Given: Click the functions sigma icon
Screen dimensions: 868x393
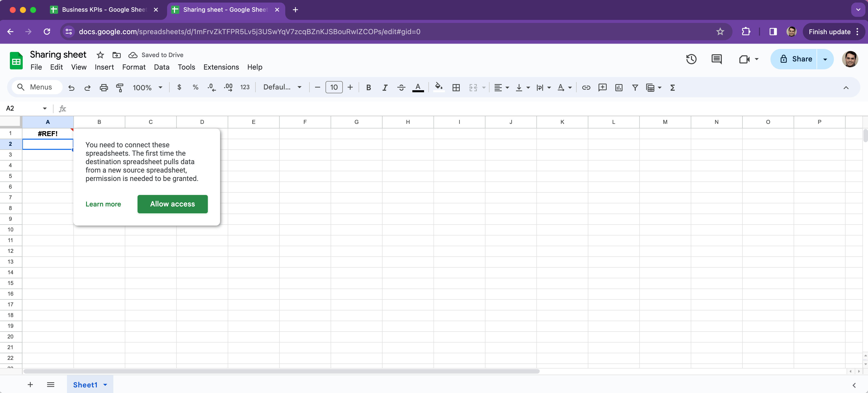Looking at the screenshot, I should [x=672, y=88].
